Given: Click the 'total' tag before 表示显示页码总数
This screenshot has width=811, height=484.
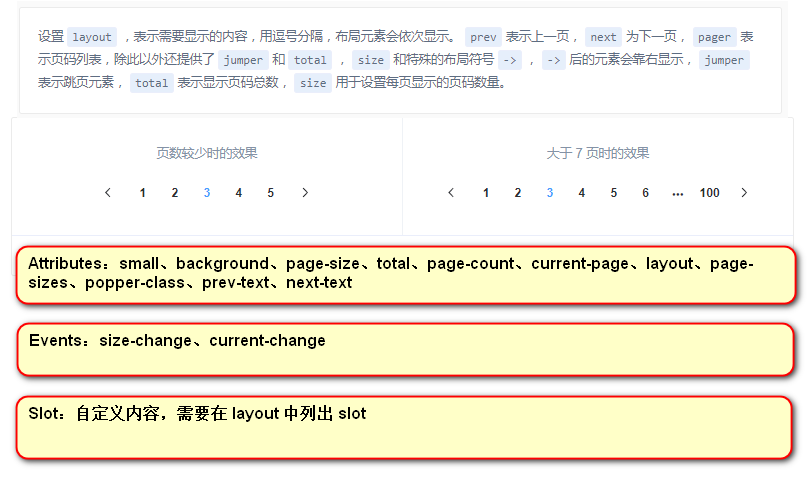Looking at the screenshot, I should tap(152, 83).
